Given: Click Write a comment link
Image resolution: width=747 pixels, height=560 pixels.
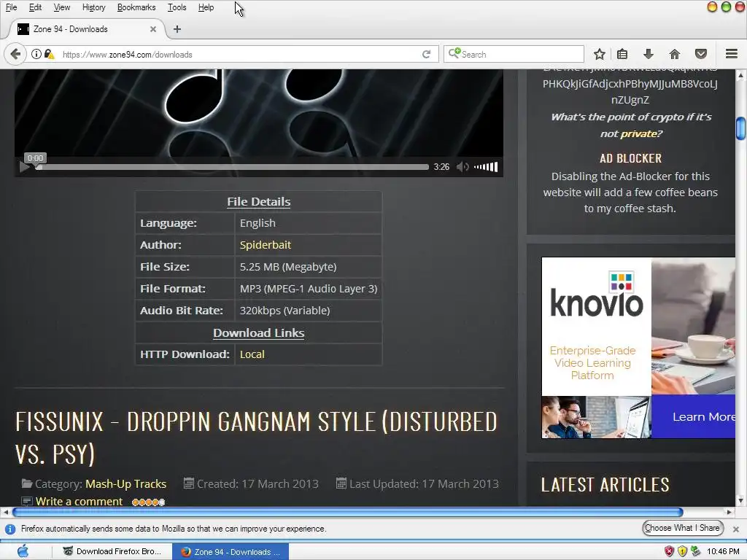Looking at the screenshot, I should coord(79,501).
